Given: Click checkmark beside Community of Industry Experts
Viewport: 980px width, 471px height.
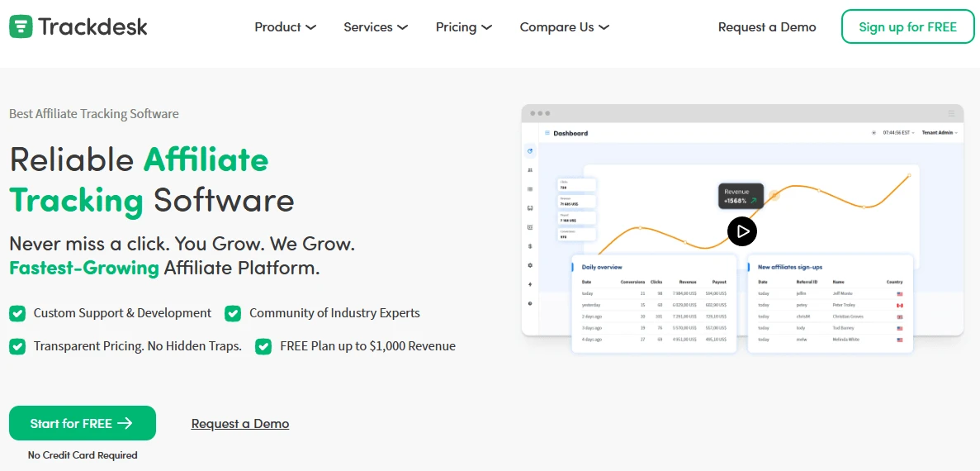Looking at the screenshot, I should [233, 313].
